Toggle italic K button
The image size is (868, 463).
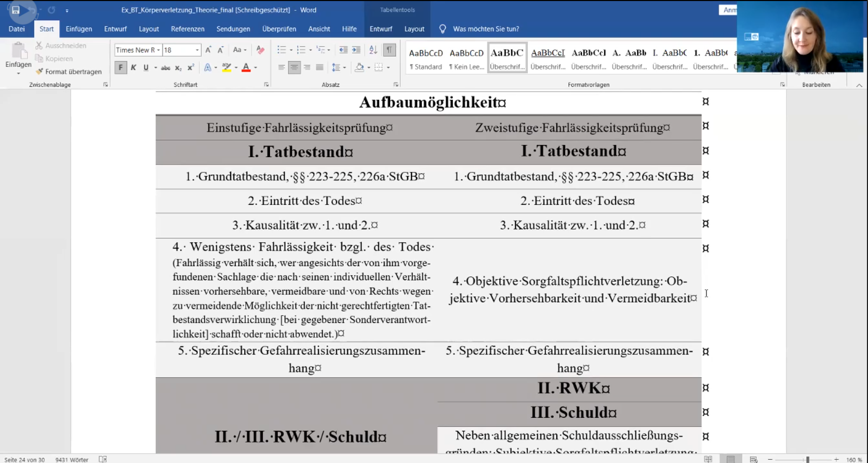pos(133,67)
